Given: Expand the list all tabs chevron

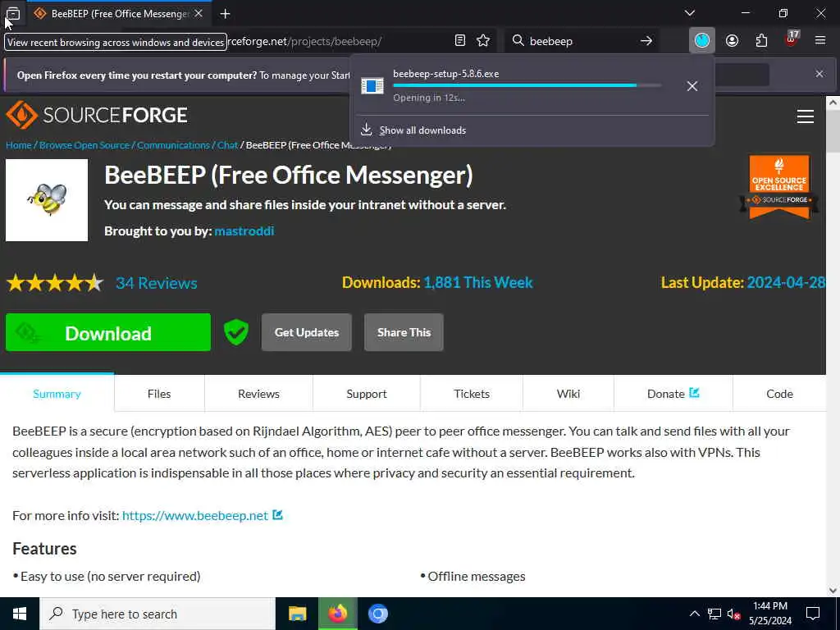Looking at the screenshot, I should pos(690,13).
